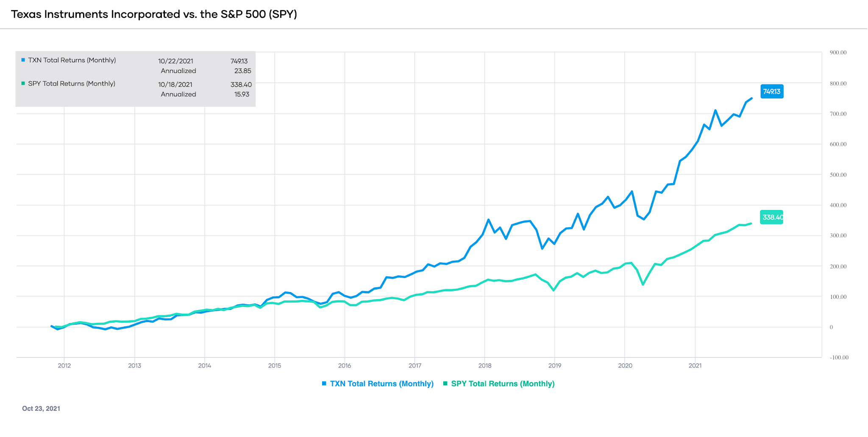
Task: Click the 2012 x-axis label
Action: [x=64, y=365]
